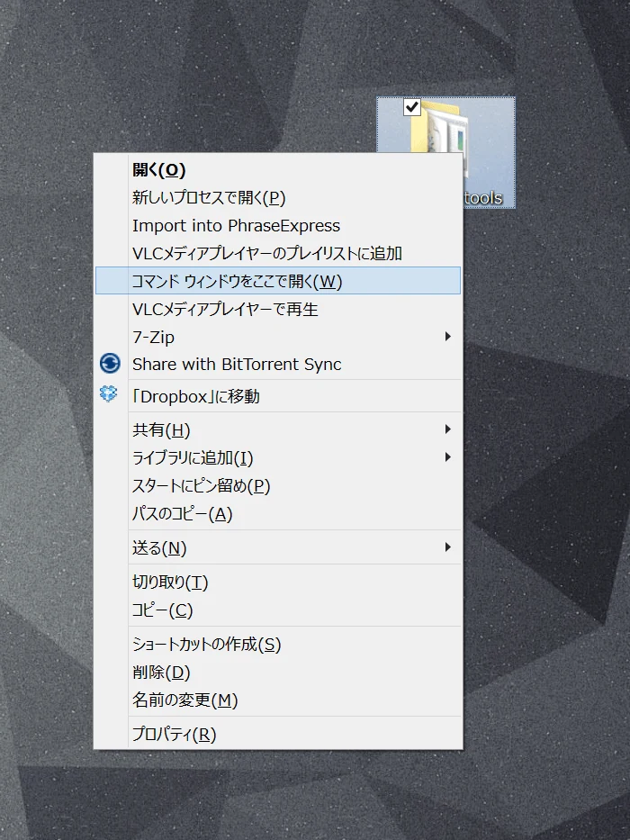Select 削除(D) from context menu
This screenshot has height=840, width=630.
[278, 672]
